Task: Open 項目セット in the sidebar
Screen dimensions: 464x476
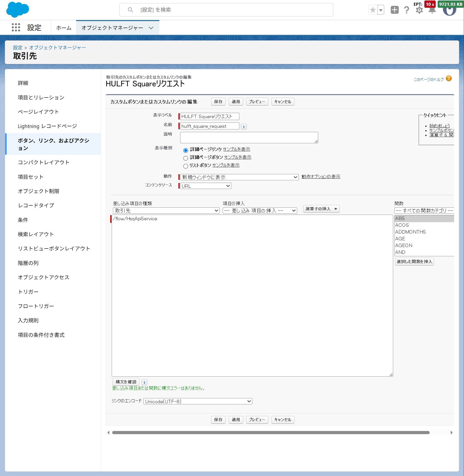Action: [30, 177]
